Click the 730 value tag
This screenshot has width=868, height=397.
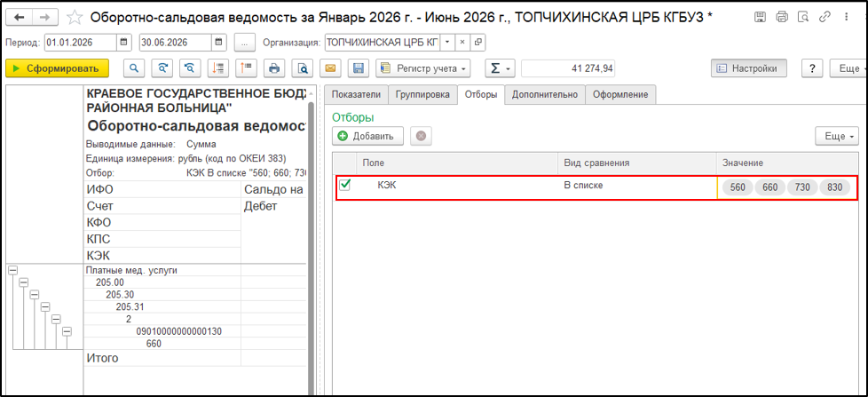(x=802, y=187)
